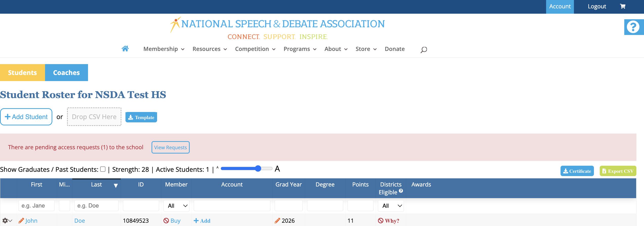Screen dimensions: 644x226
Task: Go to the home page icon
Action: 125,49
